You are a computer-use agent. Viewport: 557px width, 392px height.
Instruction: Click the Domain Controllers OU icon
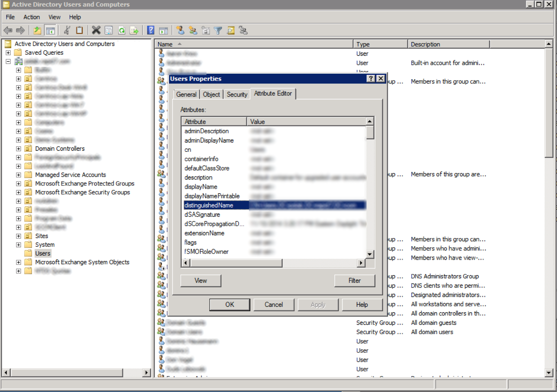tap(28, 149)
